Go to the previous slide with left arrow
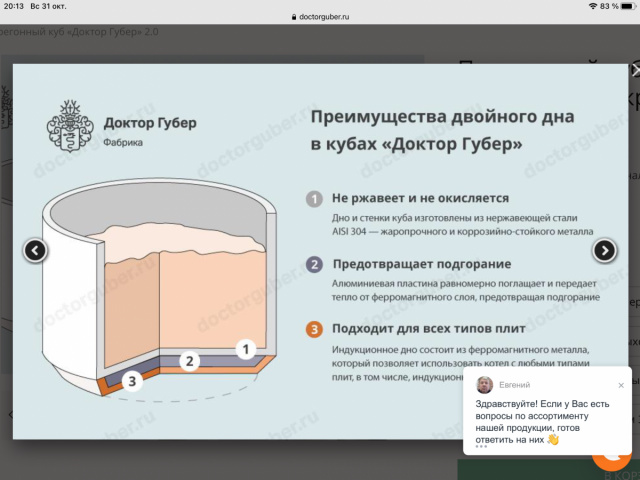The height and width of the screenshot is (480, 640). [x=36, y=250]
